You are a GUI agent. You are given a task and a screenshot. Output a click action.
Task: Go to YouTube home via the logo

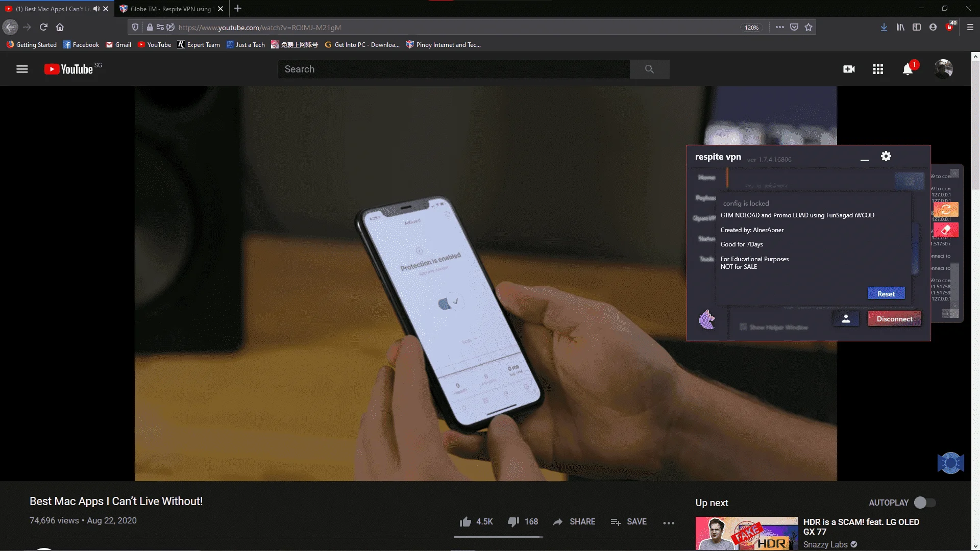click(68, 69)
